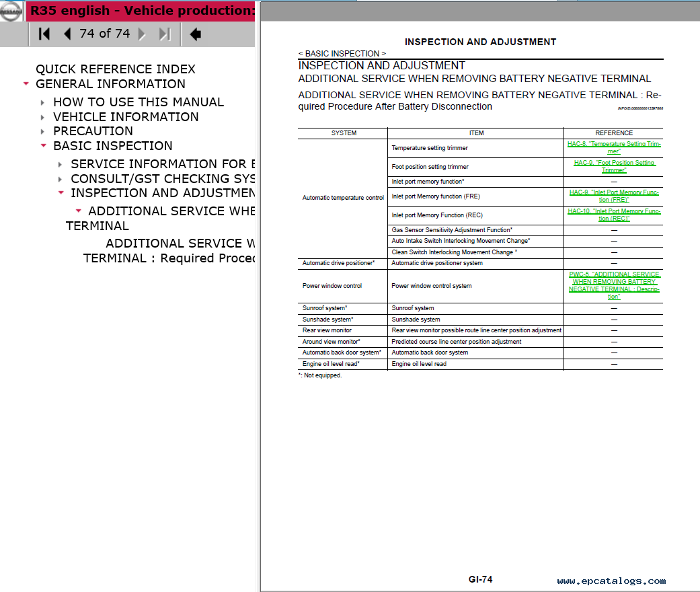Collapse the BASIC INSPECTION node
The width and height of the screenshot is (700, 592).
(43, 146)
